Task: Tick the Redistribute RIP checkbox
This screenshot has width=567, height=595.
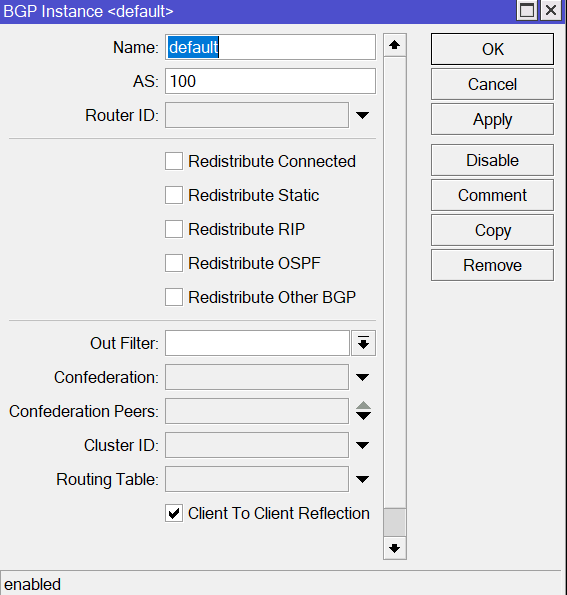Action: click(174, 229)
